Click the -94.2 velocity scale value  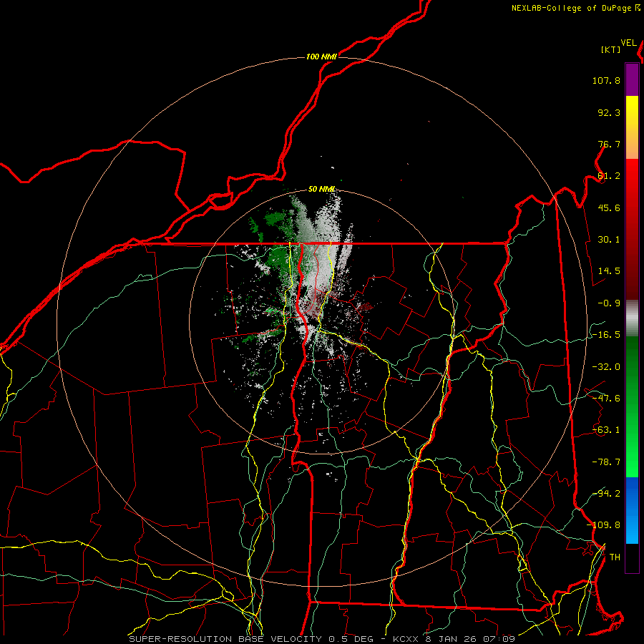point(606,493)
